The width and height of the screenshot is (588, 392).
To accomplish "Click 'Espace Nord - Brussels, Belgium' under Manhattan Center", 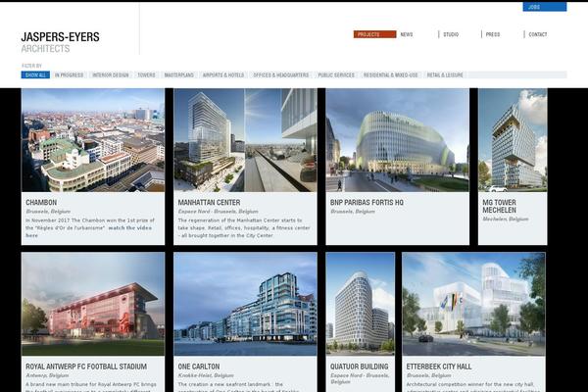I will tap(218, 212).
